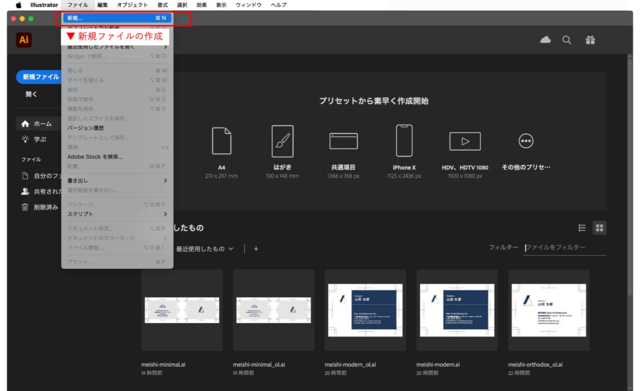Image resolution: width=640 pixels, height=391 pixels.
Task: Select the 共通項目 web preset icon
Action: point(343,141)
